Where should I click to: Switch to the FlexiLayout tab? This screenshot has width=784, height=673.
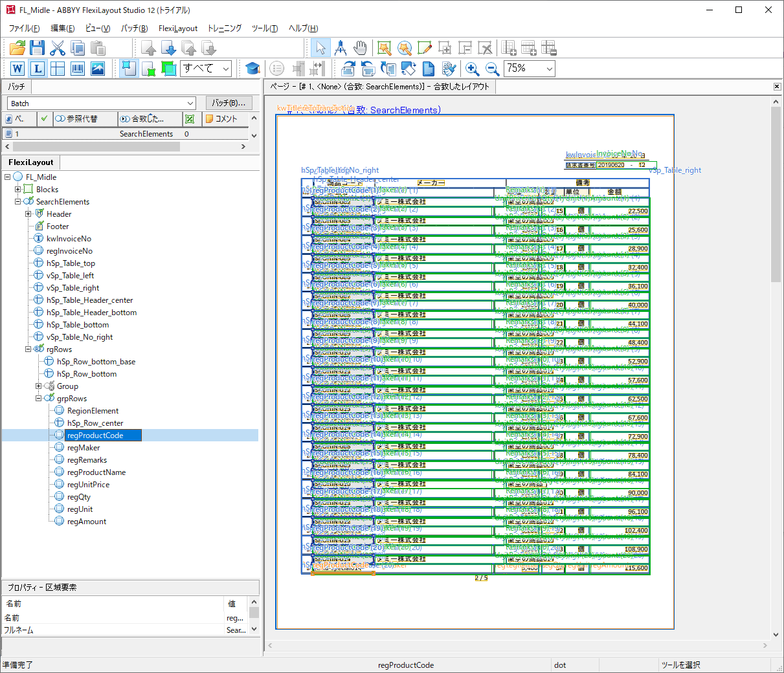point(31,162)
